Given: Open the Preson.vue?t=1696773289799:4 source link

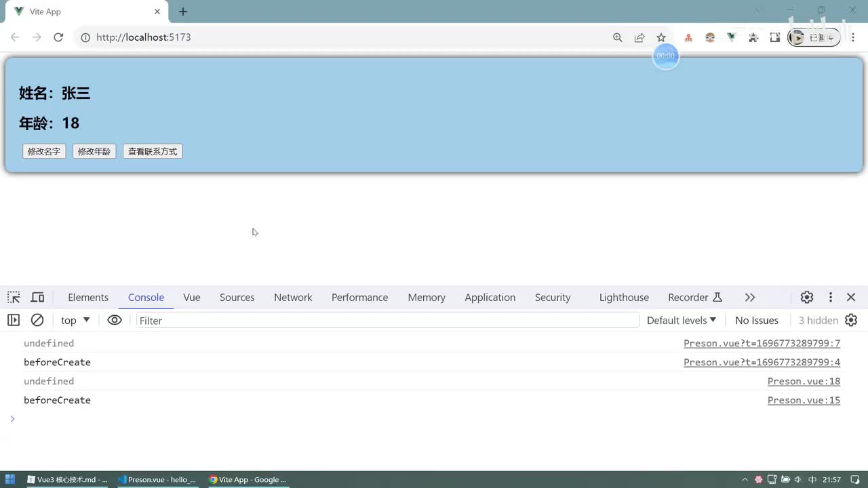Looking at the screenshot, I should tap(762, 363).
